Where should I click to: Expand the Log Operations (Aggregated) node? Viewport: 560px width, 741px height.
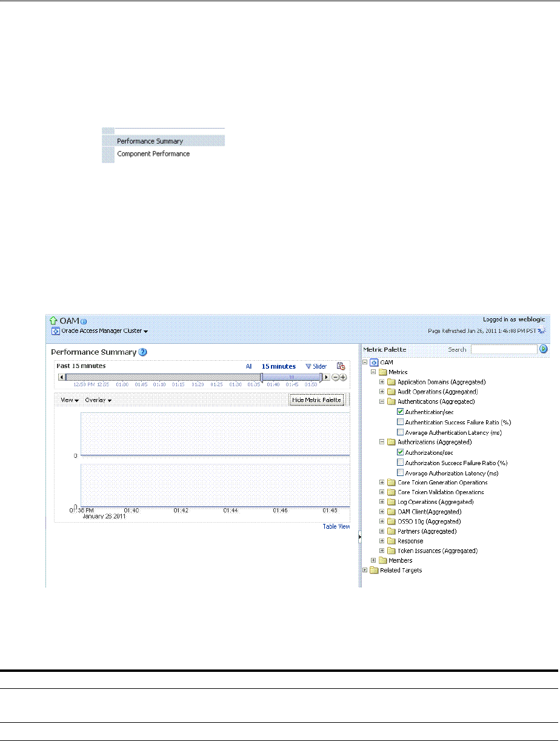click(382, 501)
